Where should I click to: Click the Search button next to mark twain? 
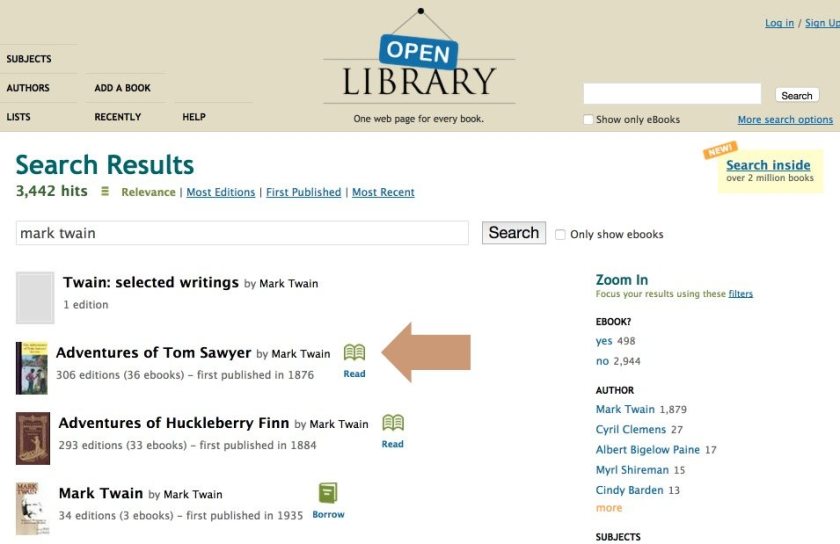514,233
